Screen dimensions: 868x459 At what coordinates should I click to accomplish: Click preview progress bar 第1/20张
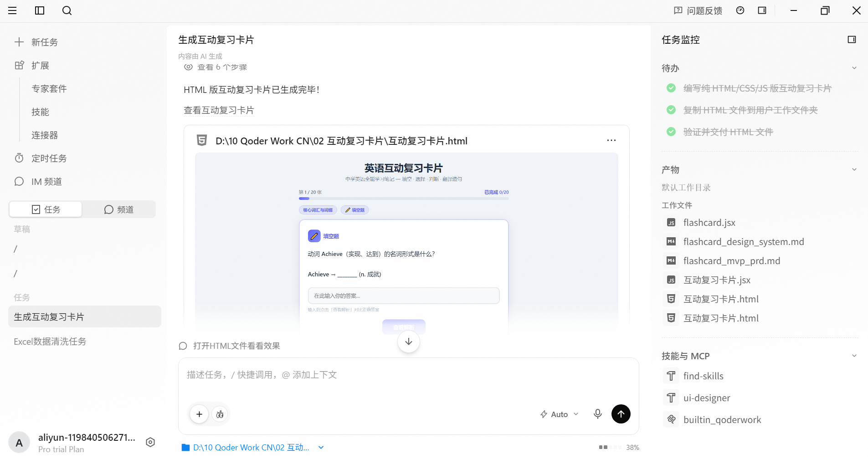coord(404,199)
